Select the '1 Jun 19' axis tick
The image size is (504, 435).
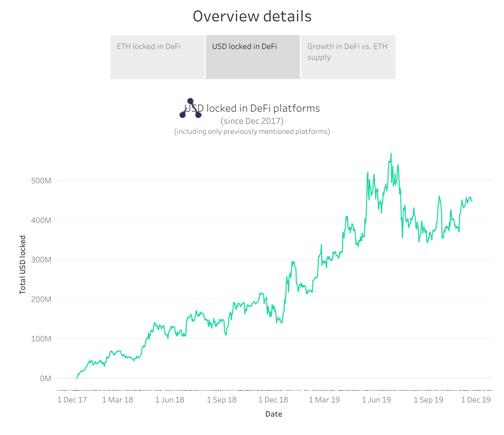click(376, 399)
